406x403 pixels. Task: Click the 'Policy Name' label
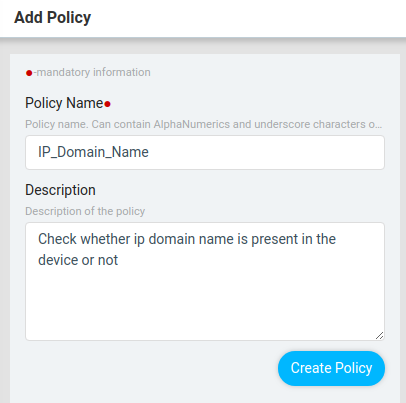64,103
